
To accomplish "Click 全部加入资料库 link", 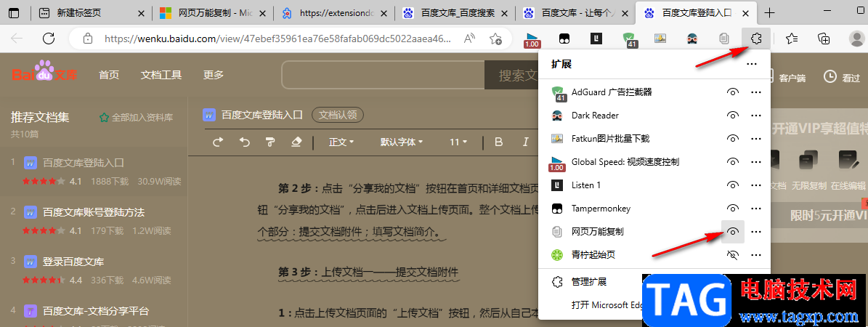I will 136,118.
